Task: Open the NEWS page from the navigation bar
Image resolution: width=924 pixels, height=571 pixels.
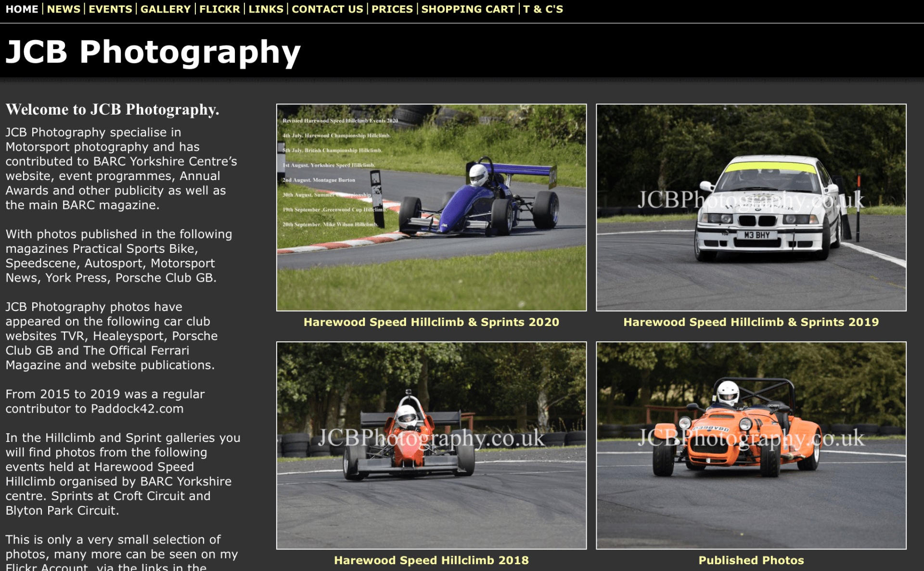Action: click(64, 9)
